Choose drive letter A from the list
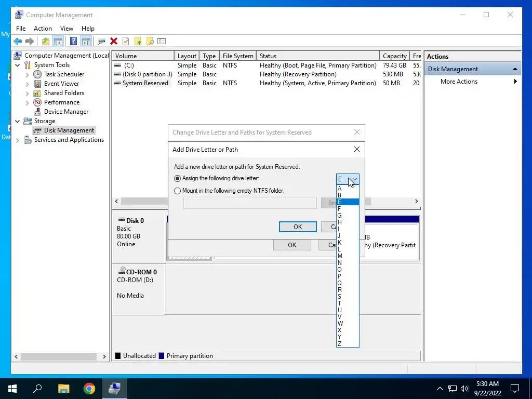This screenshot has height=399, width=532. tap(348, 188)
